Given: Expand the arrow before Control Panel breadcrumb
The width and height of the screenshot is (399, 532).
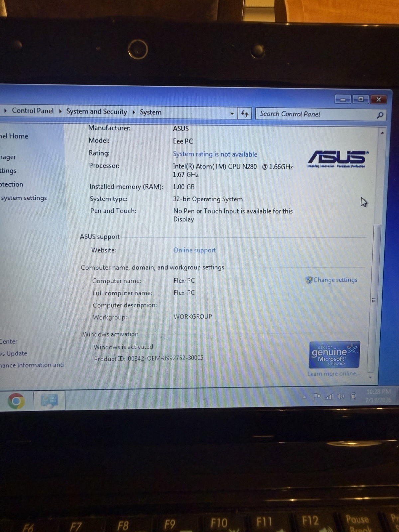Looking at the screenshot, I should pos(5,110).
